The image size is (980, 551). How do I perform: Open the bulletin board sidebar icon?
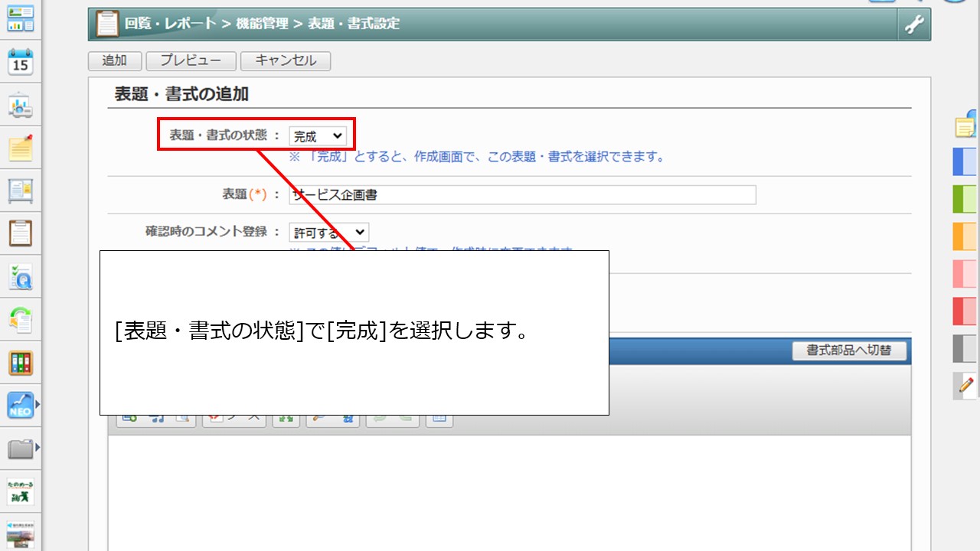point(21,191)
